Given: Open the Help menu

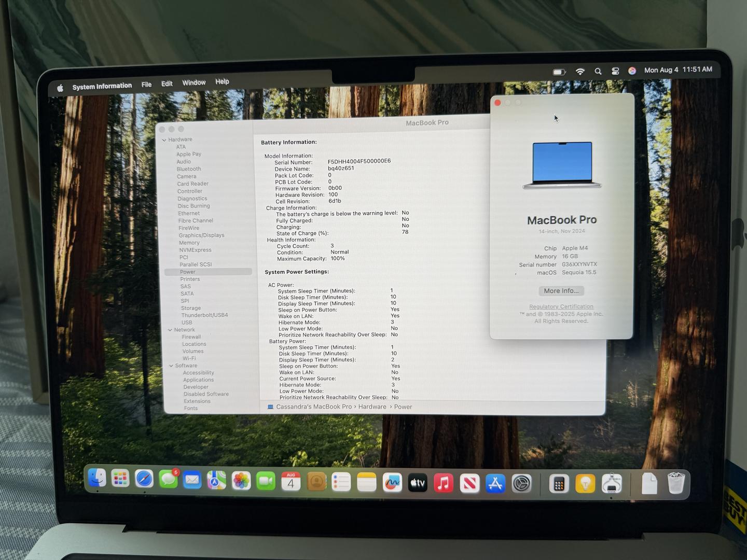Looking at the screenshot, I should [222, 81].
